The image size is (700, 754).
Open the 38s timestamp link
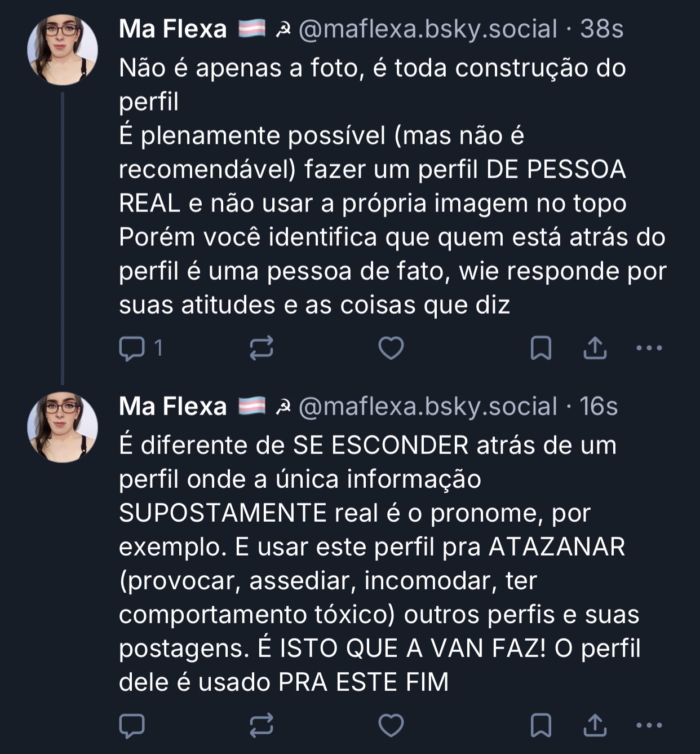602,29
